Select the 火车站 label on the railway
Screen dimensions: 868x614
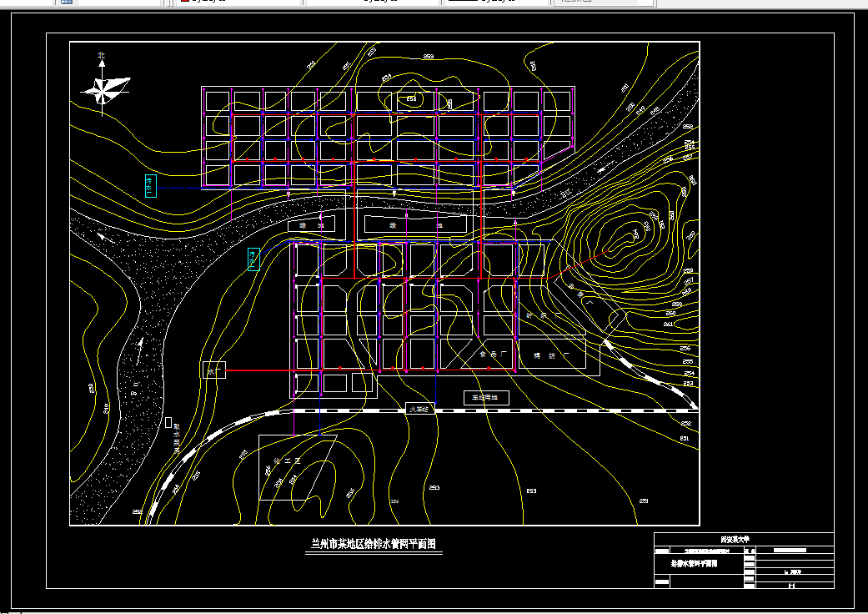(419, 409)
